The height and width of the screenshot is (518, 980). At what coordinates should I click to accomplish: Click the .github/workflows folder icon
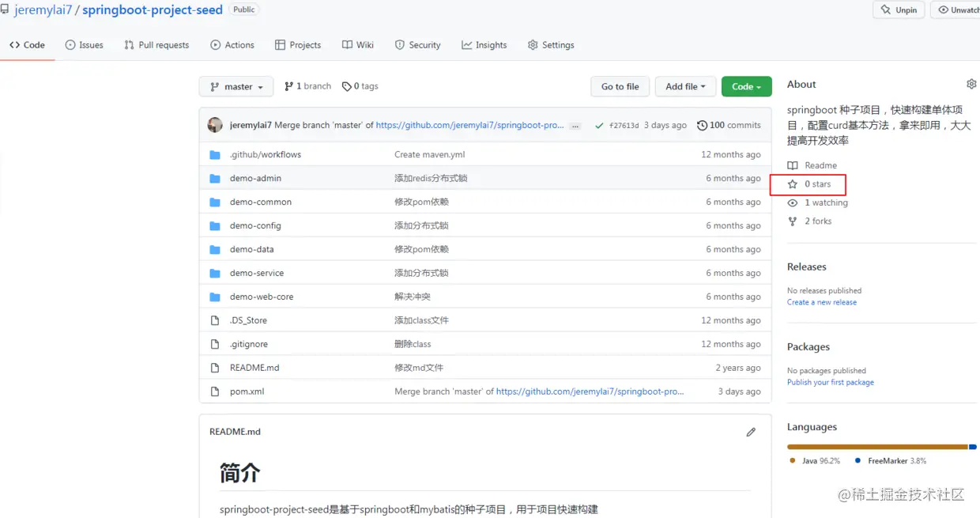click(x=215, y=154)
